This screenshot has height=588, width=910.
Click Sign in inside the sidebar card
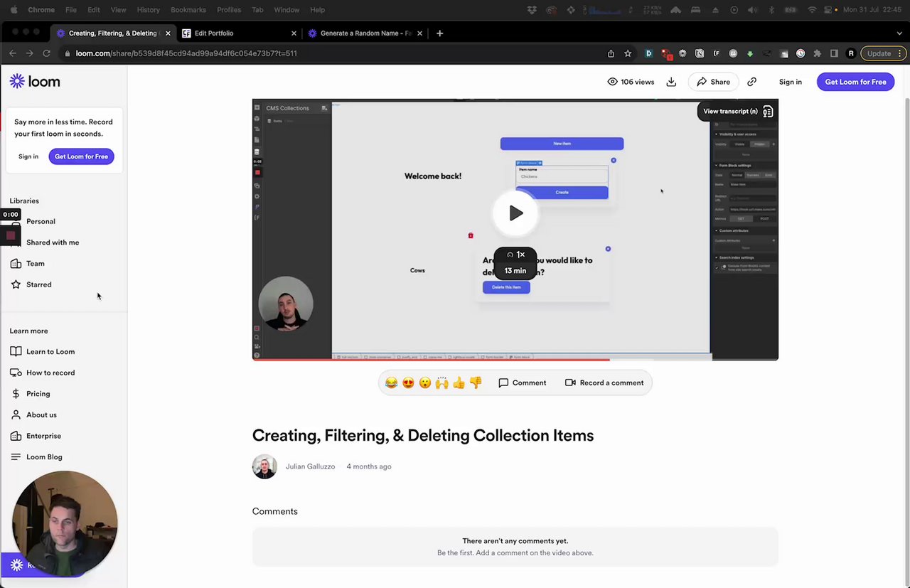tap(28, 156)
